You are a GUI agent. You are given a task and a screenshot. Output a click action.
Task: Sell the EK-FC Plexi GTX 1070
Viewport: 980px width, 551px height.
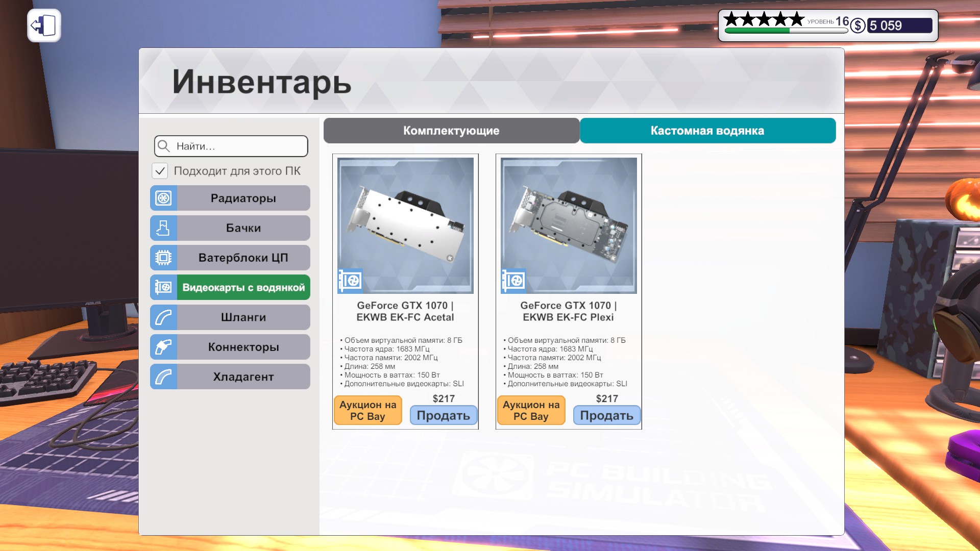coord(606,415)
